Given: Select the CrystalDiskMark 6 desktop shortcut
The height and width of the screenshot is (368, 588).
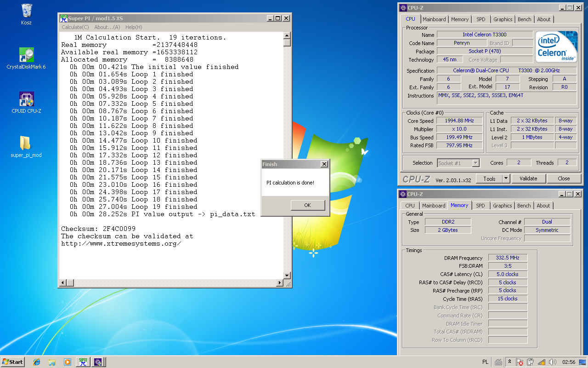Looking at the screenshot, I should pyautogui.click(x=26, y=58).
